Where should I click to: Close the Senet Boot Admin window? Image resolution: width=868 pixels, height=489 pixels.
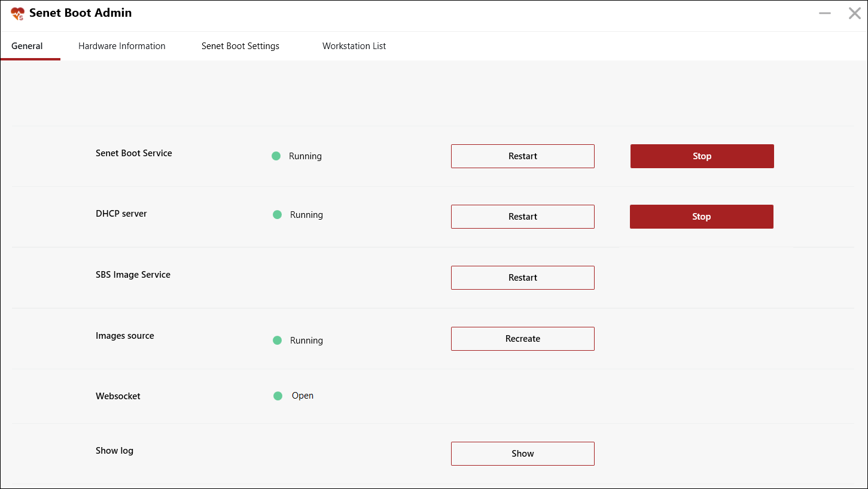point(855,13)
